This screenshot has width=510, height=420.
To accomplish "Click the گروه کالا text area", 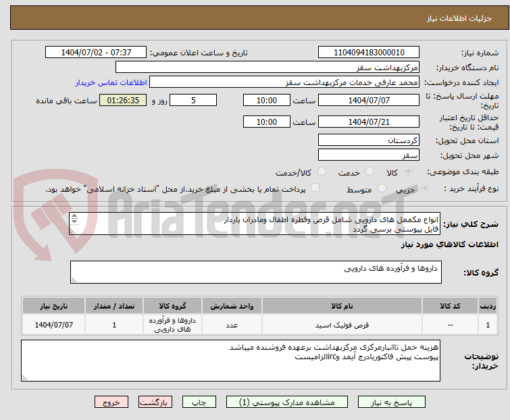I will click(256, 272).
